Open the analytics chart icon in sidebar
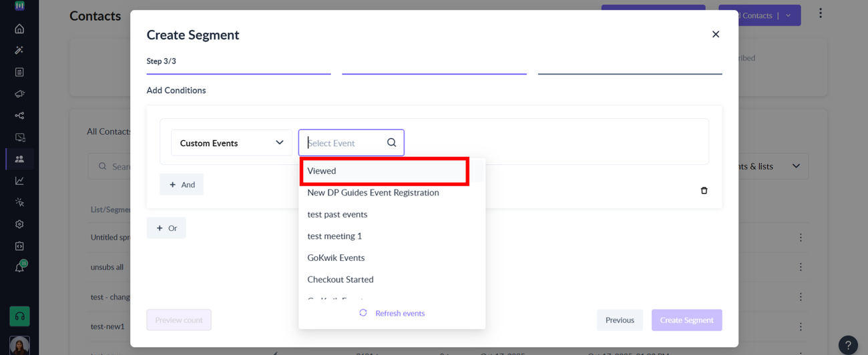868x355 pixels. [19, 181]
